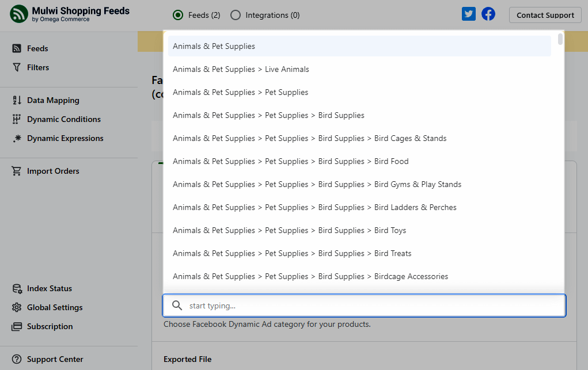588x370 pixels.
Task: Pick Bird Cages & Stands from list
Action: (x=309, y=139)
